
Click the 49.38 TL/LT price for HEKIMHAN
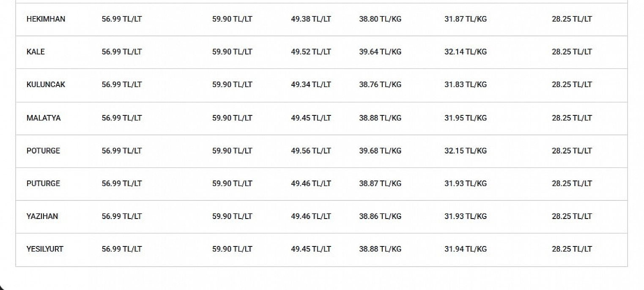tap(311, 19)
